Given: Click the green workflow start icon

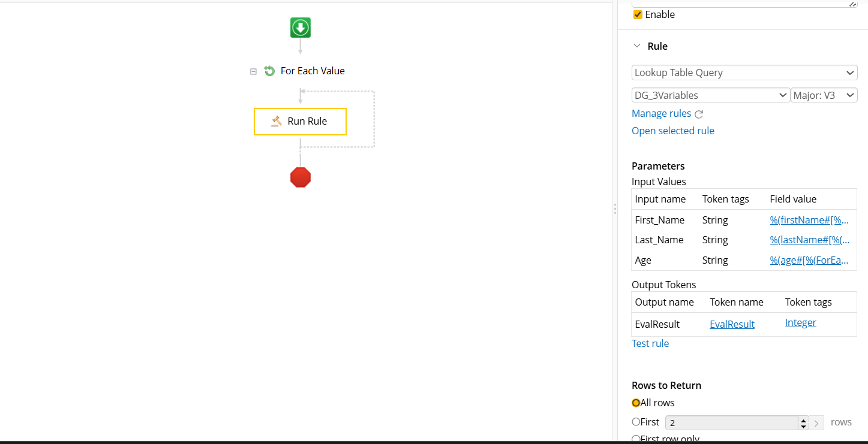Looking at the screenshot, I should click(x=301, y=28).
